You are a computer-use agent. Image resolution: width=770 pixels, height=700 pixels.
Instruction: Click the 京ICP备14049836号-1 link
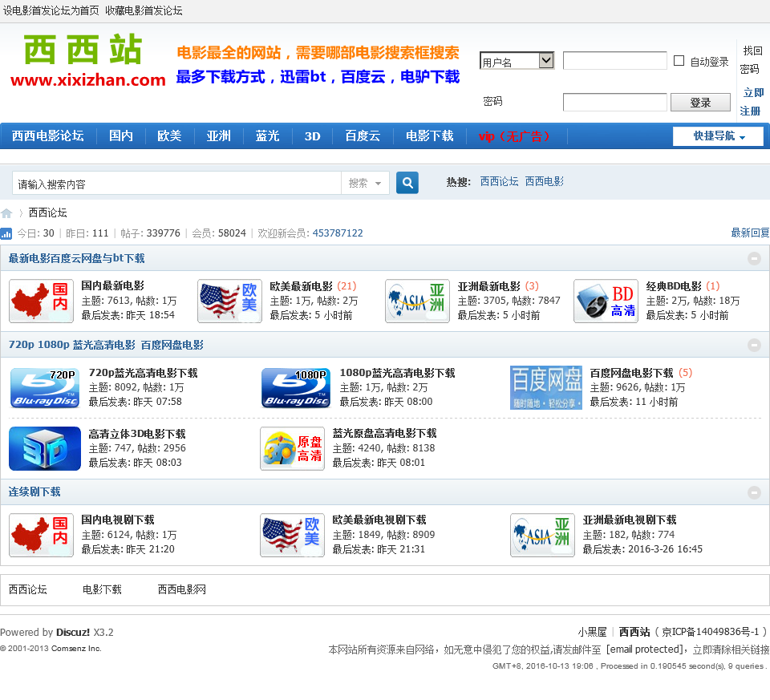[711, 632]
